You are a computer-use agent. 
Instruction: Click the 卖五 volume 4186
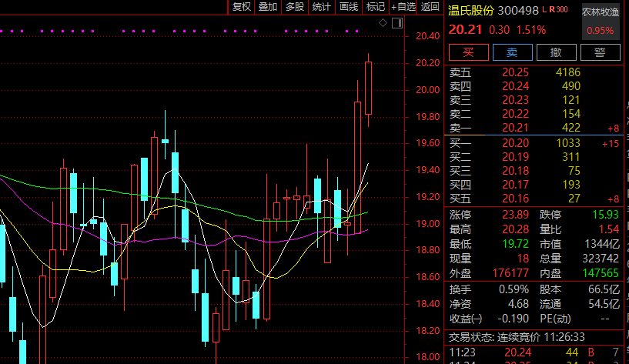(568, 72)
